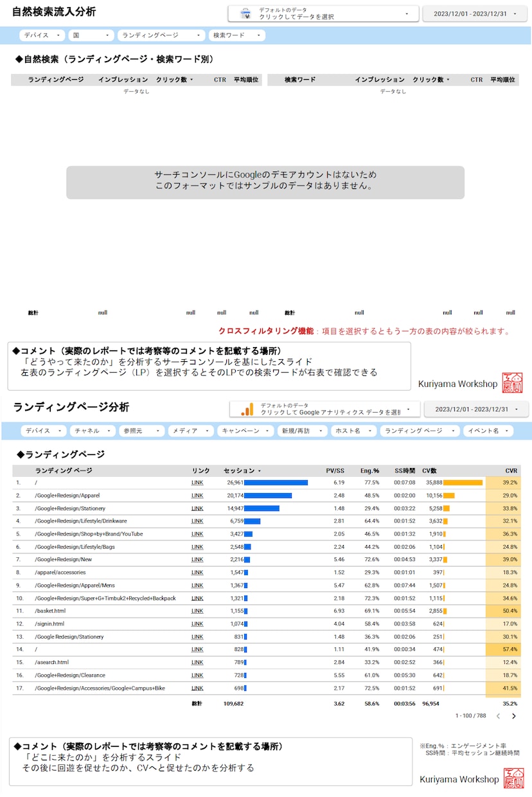Image resolution: width=532 pixels, height=797 pixels.
Task: Open the メディア filter dropdown
Action: 191,431
